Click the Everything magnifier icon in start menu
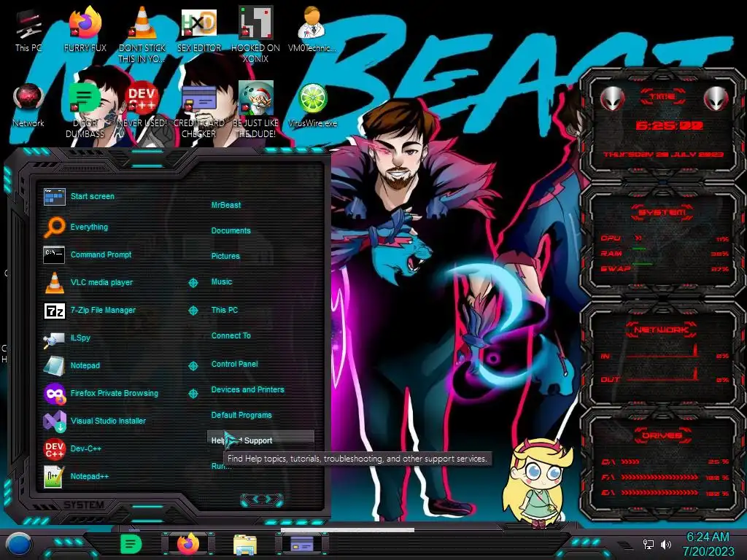The width and height of the screenshot is (747, 560). (x=54, y=227)
